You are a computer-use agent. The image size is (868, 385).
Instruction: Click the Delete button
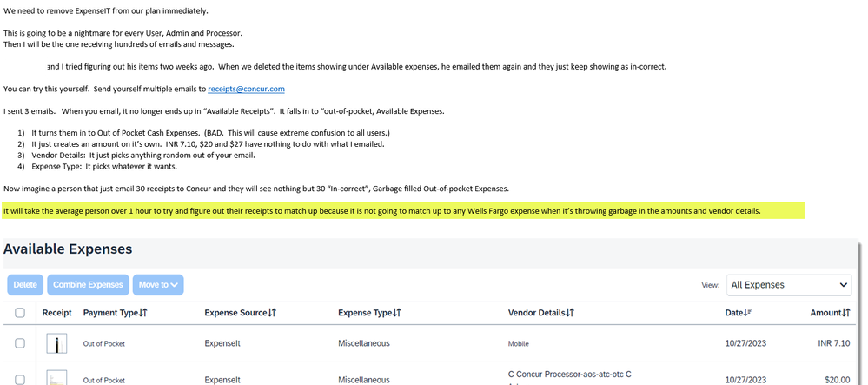25,285
